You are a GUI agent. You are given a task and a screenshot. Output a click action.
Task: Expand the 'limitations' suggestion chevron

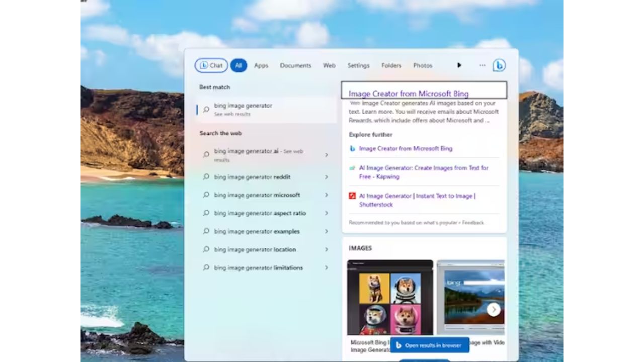[x=327, y=267]
